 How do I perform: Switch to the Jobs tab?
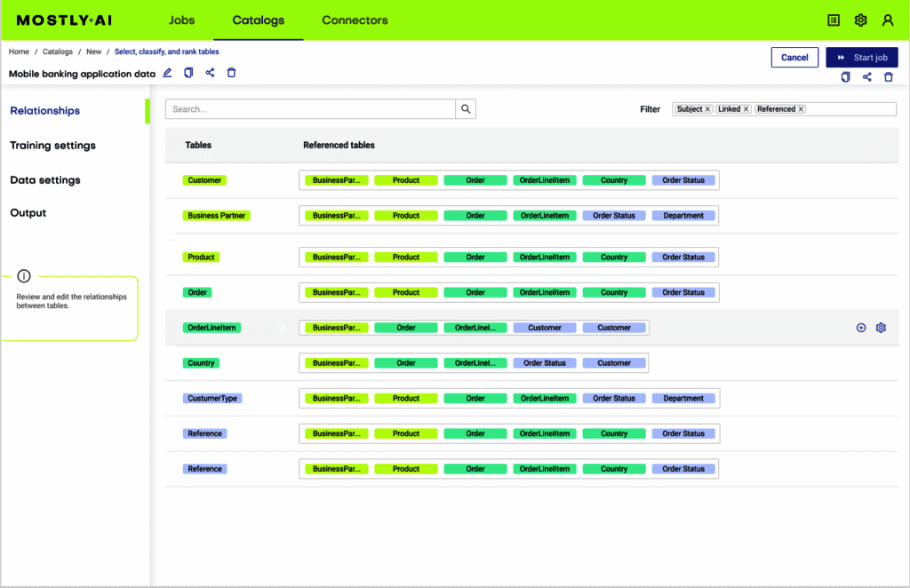(181, 20)
